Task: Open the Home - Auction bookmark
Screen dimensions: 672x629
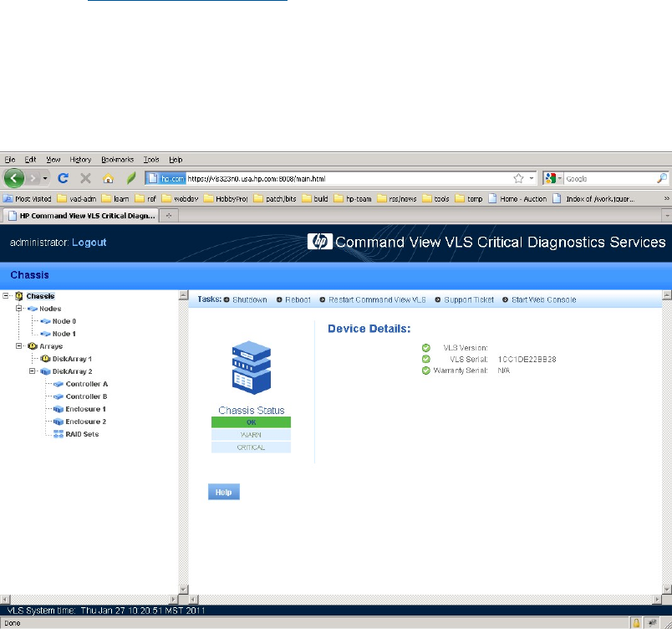Action: [517, 198]
